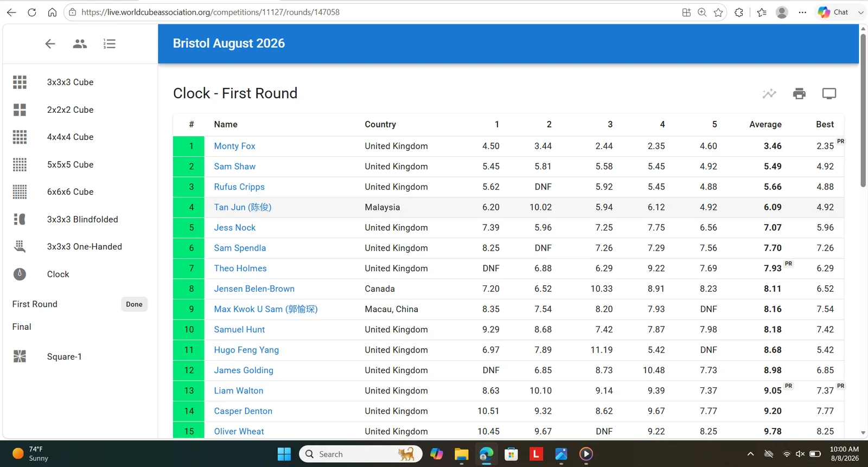Open browser settings and more menu
Viewport: 868px width, 467px height.
point(802,12)
